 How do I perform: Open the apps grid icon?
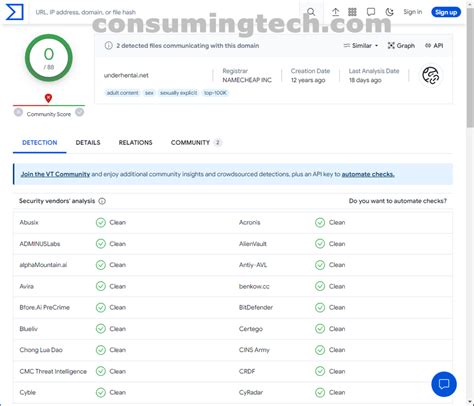pos(352,12)
